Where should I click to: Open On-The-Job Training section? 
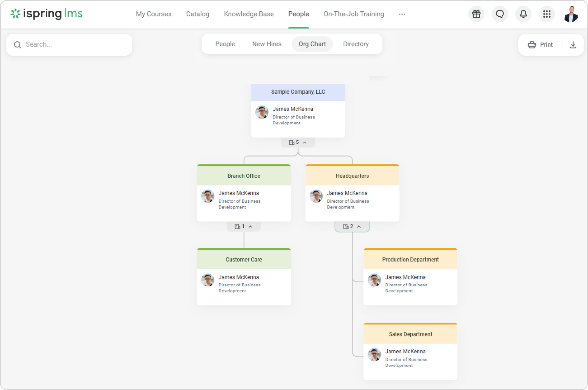[353, 14]
